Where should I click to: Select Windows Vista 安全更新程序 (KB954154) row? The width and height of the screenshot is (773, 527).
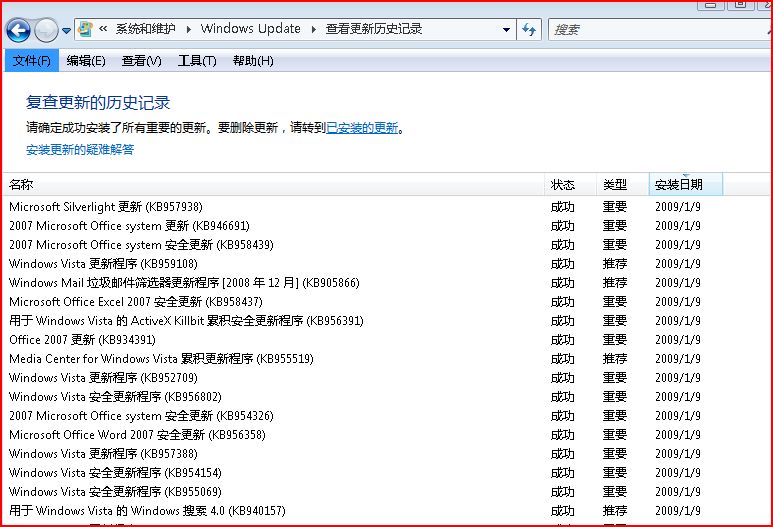tap(386, 472)
